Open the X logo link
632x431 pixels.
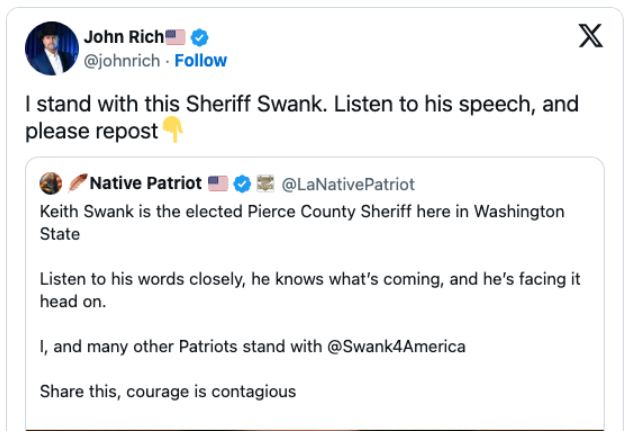(591, 37)
